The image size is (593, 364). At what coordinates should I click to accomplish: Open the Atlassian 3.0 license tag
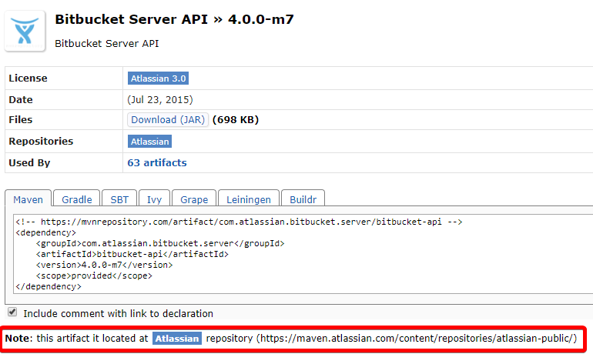coord(158,78)
